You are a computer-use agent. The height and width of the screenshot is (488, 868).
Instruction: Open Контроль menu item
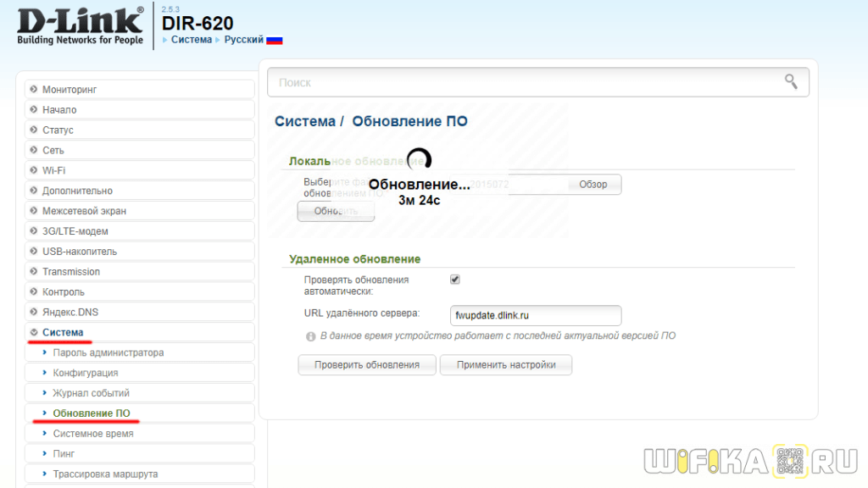click(x=140, y=291)
